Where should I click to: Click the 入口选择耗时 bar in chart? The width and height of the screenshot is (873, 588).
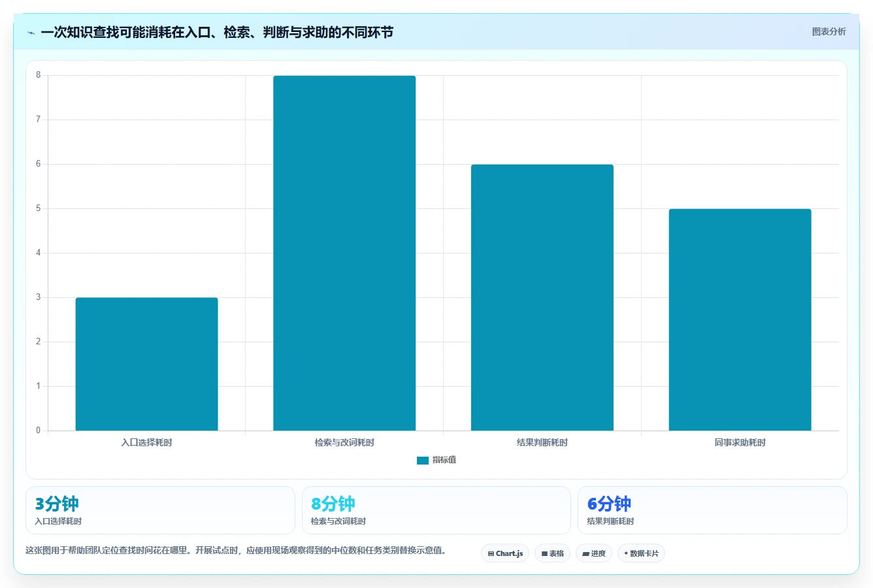pos(146,364)
